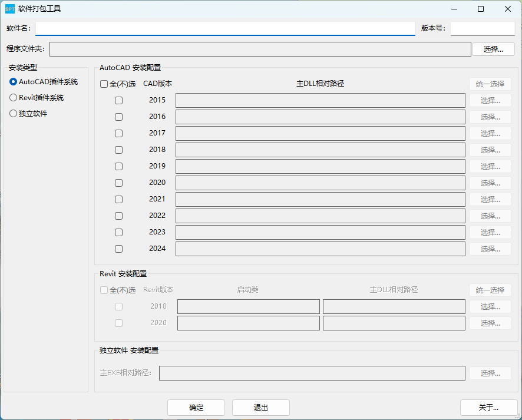The width and height of the screenshot is (522, 420).
Task: Check the CAD 2021 version checkbox
Action: pos(118,199)
